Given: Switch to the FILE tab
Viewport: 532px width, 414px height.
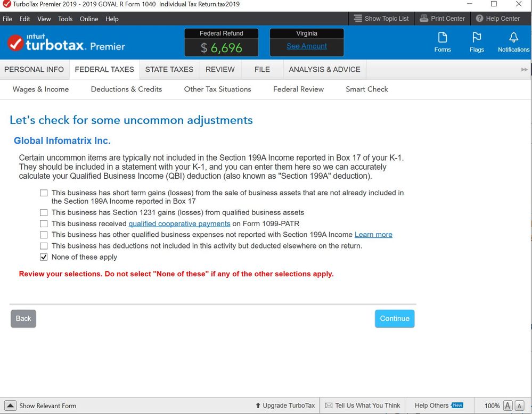Looking at the screenshot, I should point(262,70).
